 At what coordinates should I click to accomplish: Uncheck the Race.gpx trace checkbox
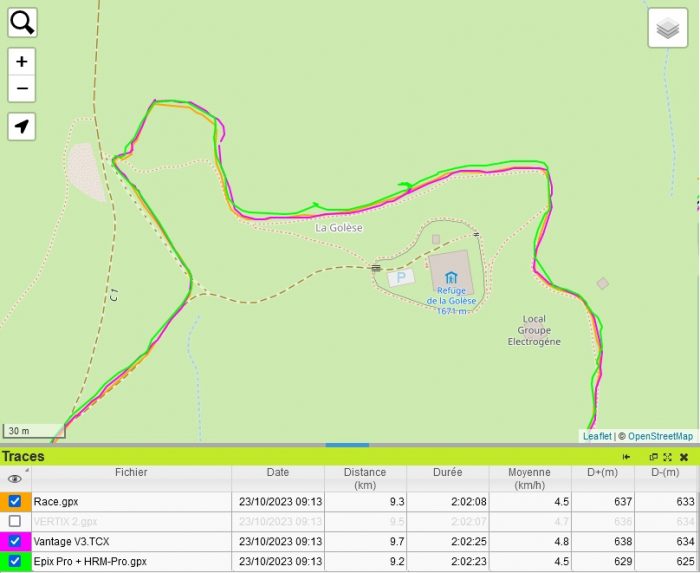click(x=14, y=501)
